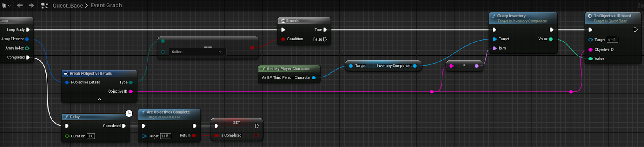
Task: Select the Query Inventory node title
Action: tap(511, 16)
